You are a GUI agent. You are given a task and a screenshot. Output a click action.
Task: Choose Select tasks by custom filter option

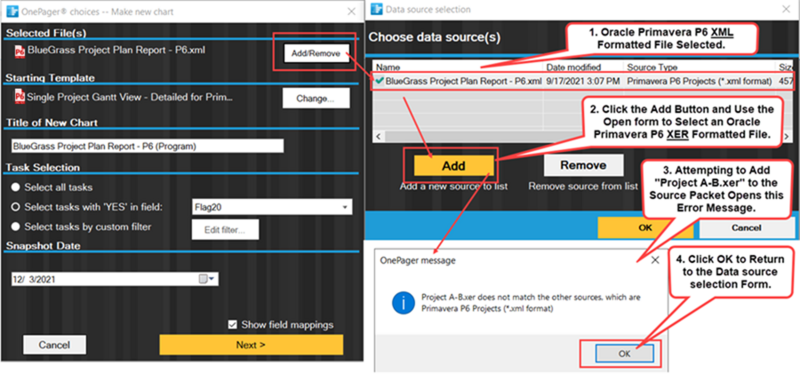pos(16,226)
